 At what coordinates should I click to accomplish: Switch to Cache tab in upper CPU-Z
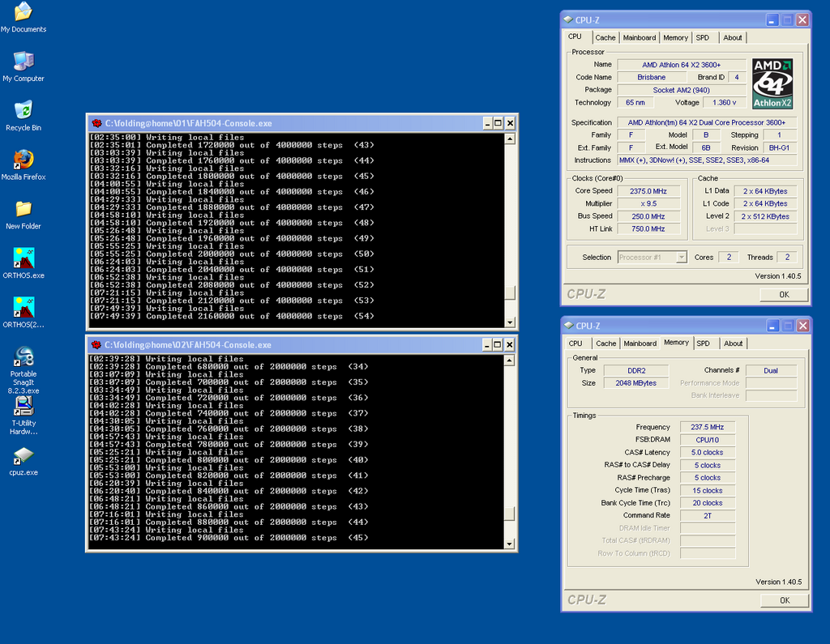605,37
